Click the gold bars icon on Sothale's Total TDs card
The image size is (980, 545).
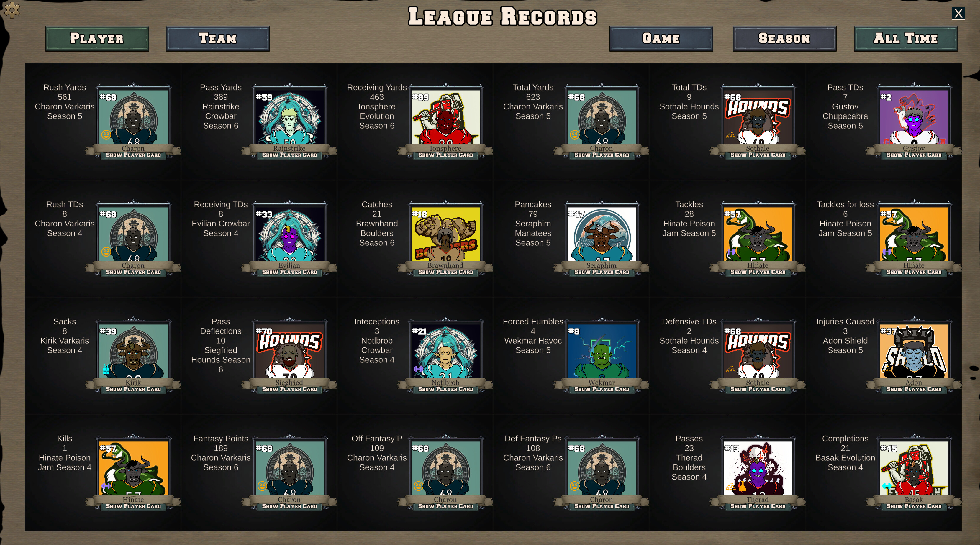731,136
